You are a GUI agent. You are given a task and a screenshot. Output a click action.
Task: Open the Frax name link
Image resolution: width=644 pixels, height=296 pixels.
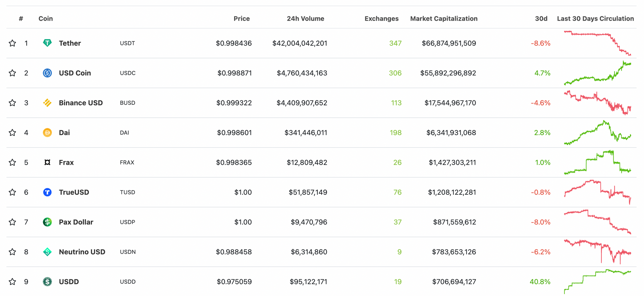[x=66, y=163]
